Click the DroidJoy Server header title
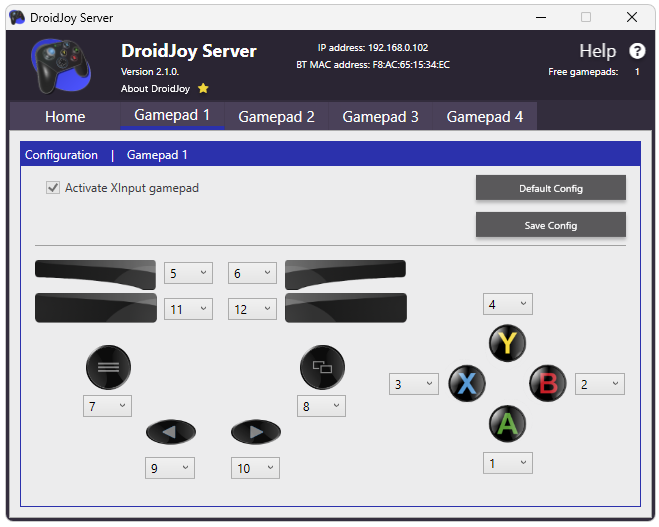The width and height of the screenshot is (659, 527). (x=189, y=51)
